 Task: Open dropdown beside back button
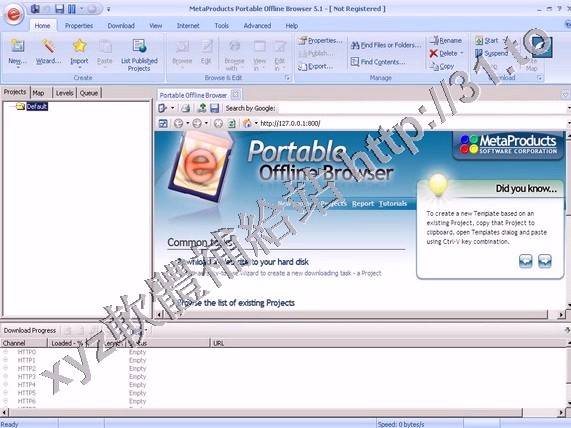[x=188, y=123]
